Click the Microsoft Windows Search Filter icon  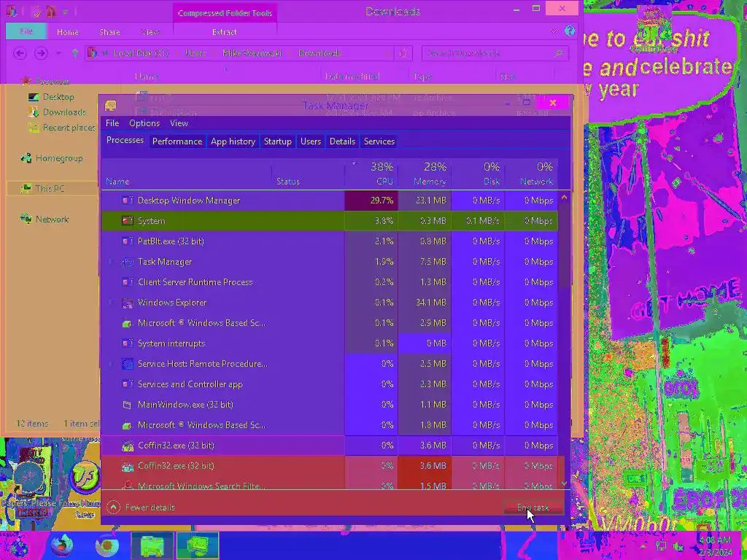tap(127, 485)
